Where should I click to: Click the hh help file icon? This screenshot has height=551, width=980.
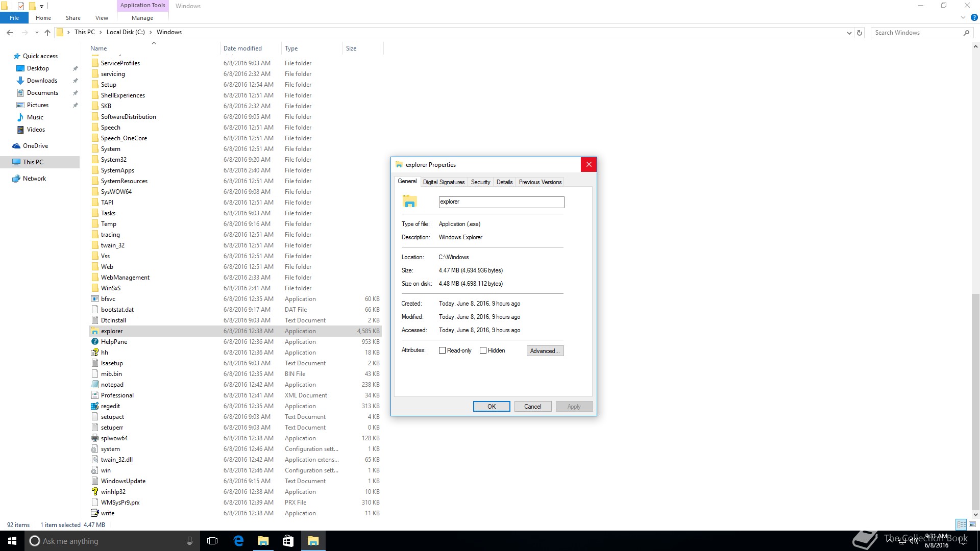[95, 353]
